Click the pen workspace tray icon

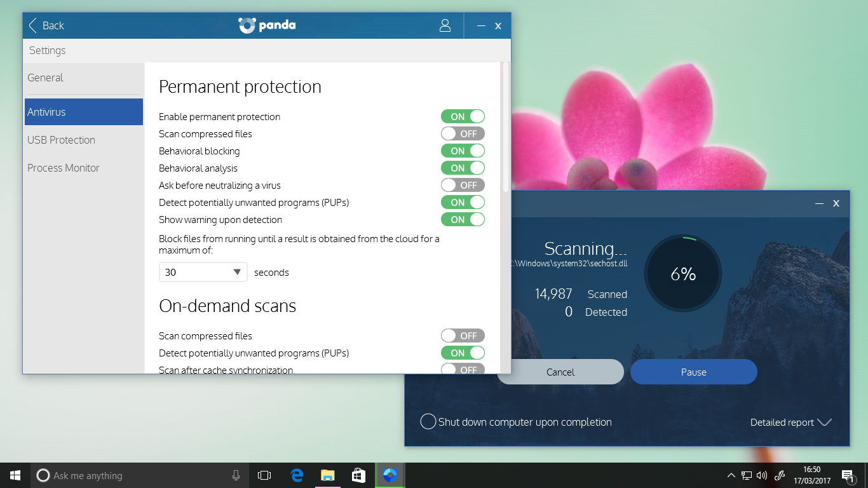(x=780, y=475)
